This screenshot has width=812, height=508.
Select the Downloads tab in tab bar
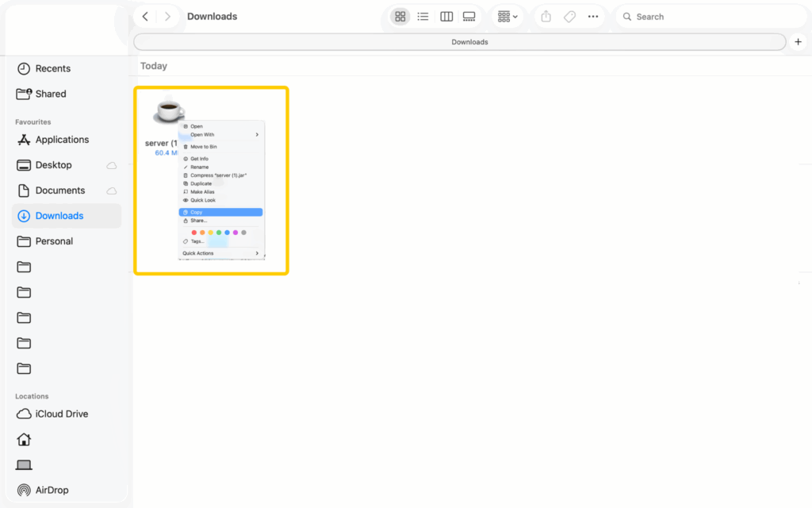[x=460, y=42]
